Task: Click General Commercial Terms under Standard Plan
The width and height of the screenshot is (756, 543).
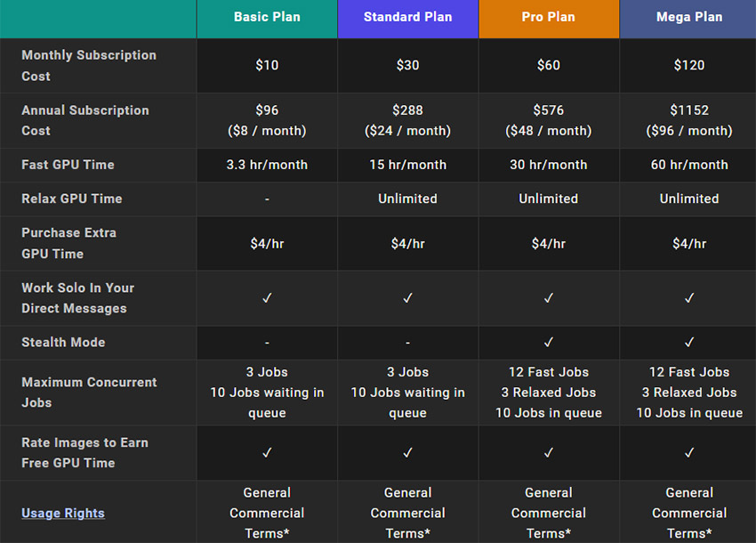Action: (x=408, y=513)
